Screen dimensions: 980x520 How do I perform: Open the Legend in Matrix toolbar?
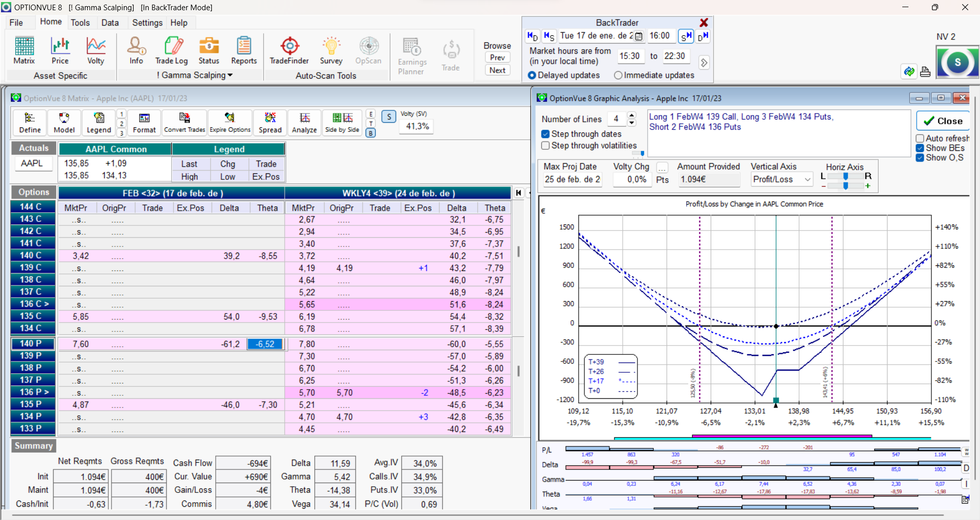(x=99, y=123)
